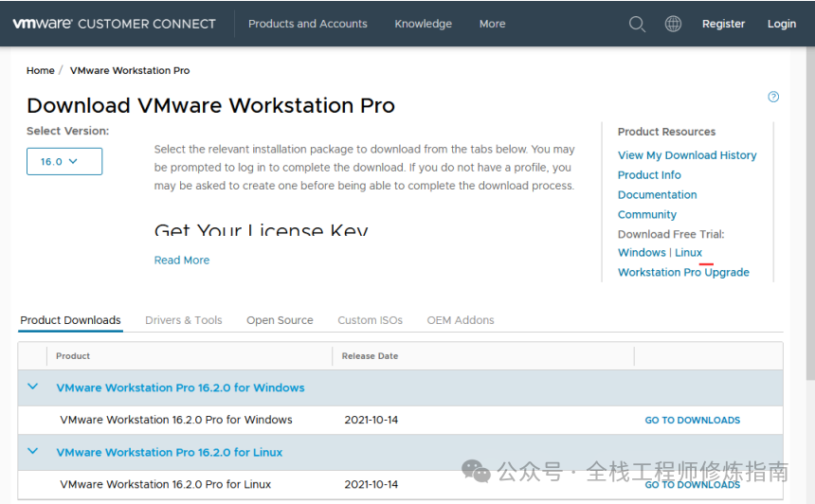The image size is (815, 504).
Task: Open the Read More link
Action: [182, 260]
